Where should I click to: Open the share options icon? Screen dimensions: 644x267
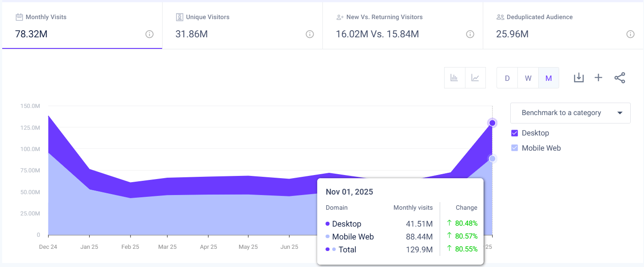[x=620, y=77]
